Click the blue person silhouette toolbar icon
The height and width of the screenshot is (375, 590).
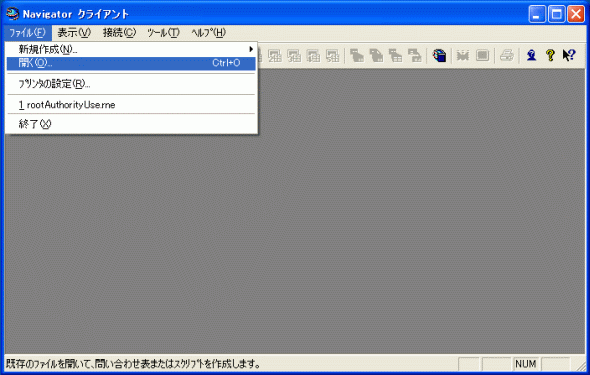point(531,56)
